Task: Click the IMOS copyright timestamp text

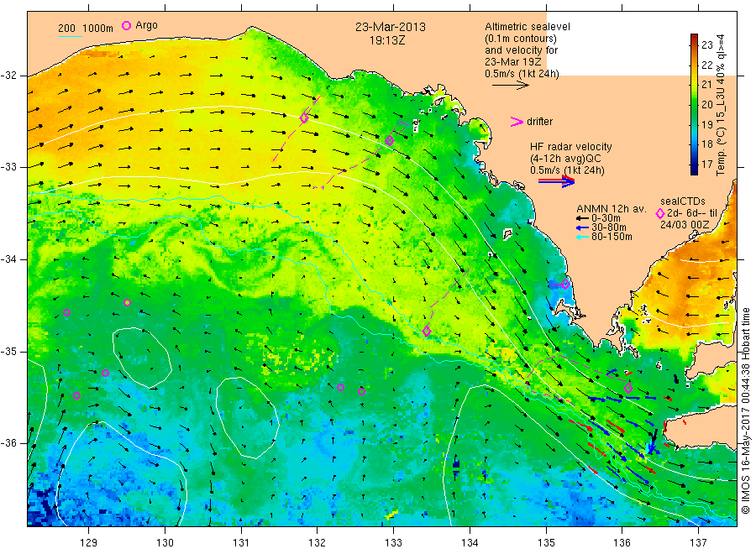Action: coord(745,410)
